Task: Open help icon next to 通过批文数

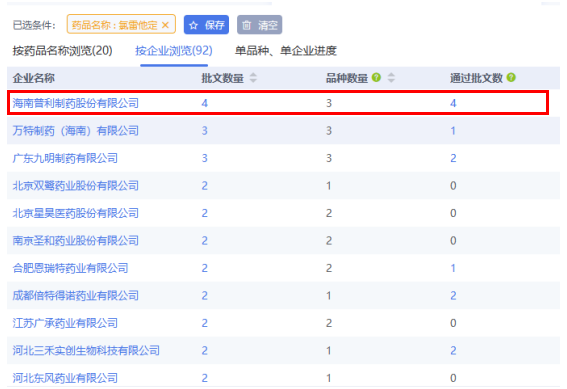Action: [x=511, y=77]
